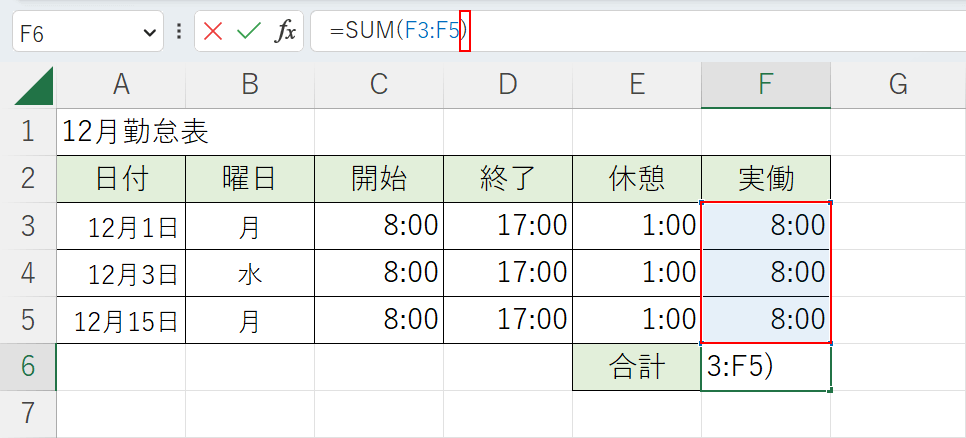The image size is (966, 438).
Task: Click cell F6 being edited
Action: pos(765,367)
